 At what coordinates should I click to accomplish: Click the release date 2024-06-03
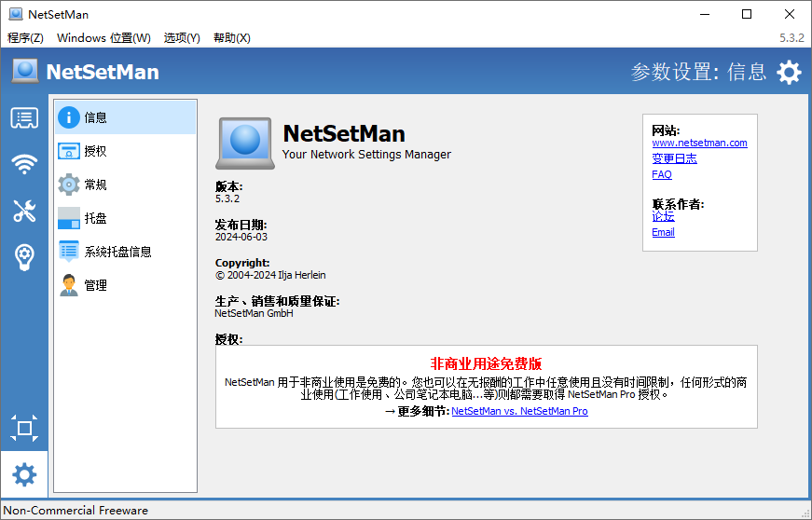(x=241, y=237)
